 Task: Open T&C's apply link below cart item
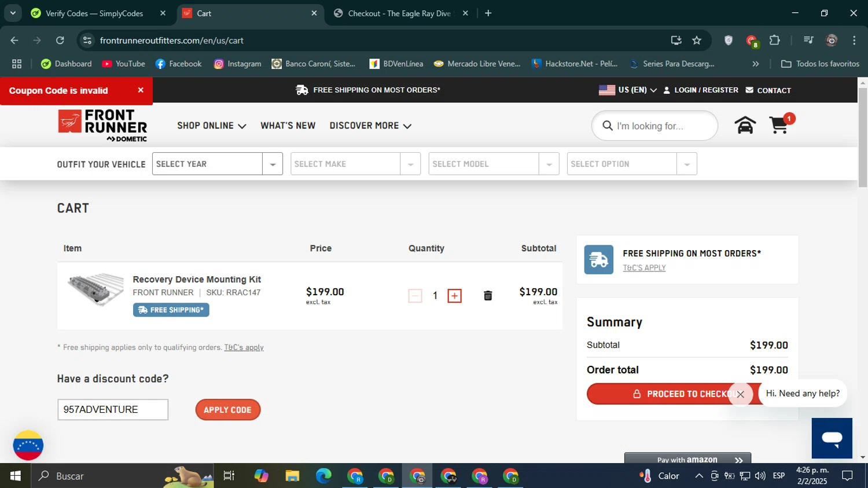pyautogui.click(x=244, y=347)
